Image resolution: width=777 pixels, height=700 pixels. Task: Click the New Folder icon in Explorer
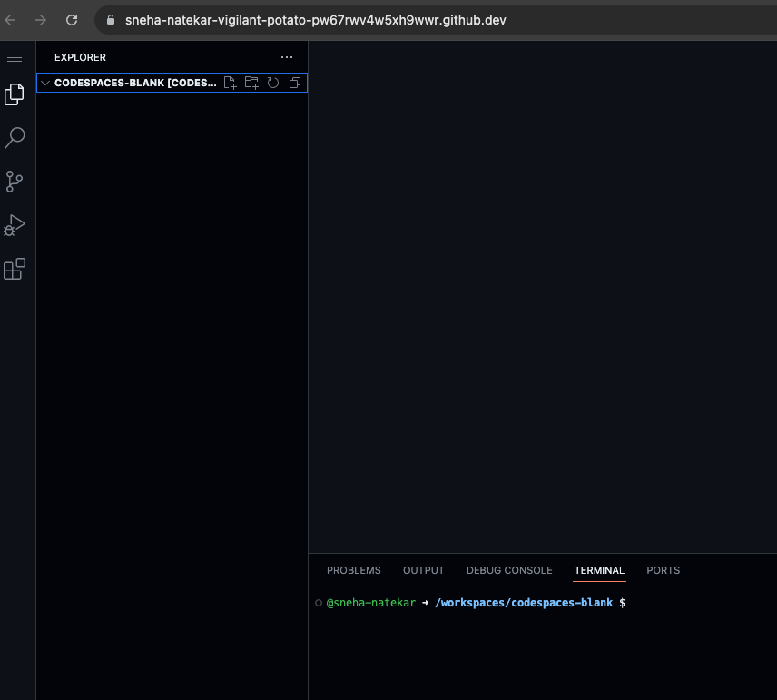coord(251,83)
